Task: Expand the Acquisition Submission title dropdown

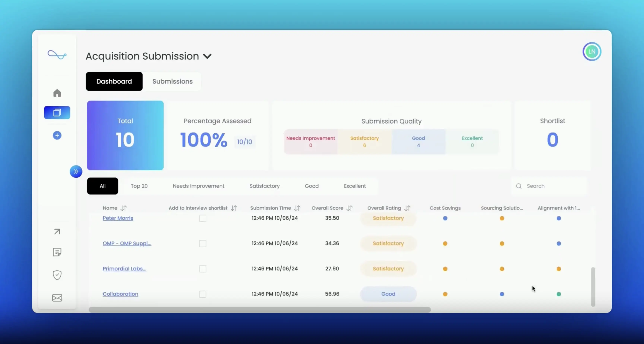Action: [207, 56]
